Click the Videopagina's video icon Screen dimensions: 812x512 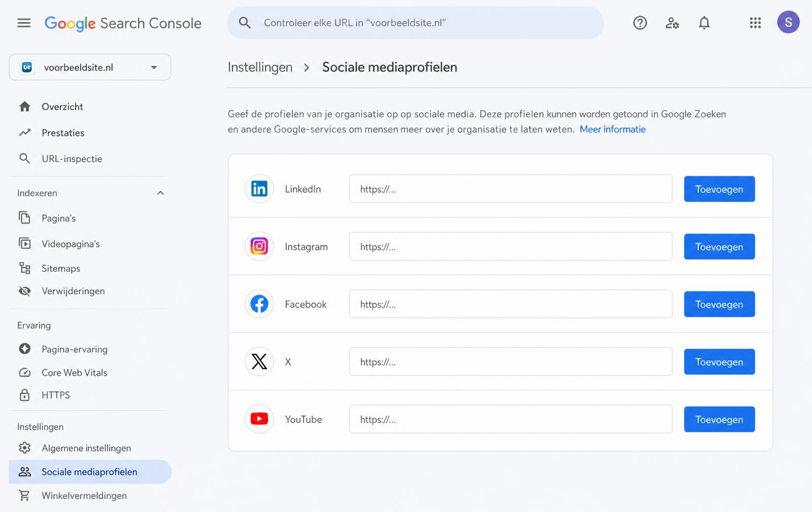tap(24, 243)
